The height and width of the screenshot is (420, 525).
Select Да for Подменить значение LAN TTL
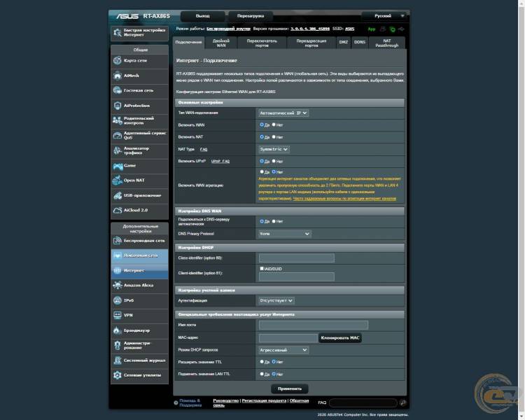pos(262,374)
